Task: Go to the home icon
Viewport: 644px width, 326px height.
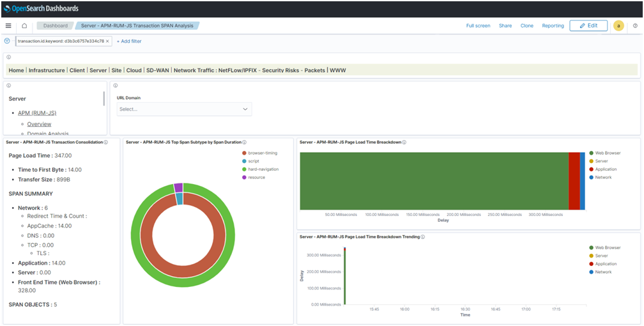Action: [x=24, y=26]
